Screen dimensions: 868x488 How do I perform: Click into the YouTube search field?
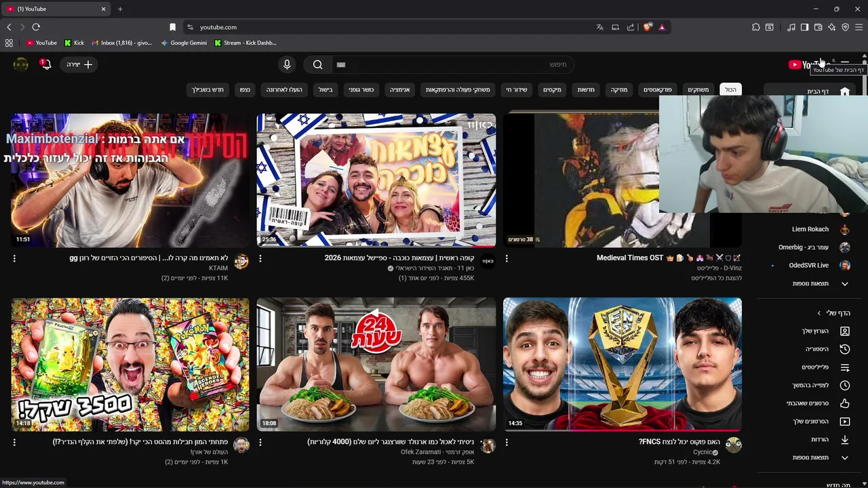[x=453, y=64]
